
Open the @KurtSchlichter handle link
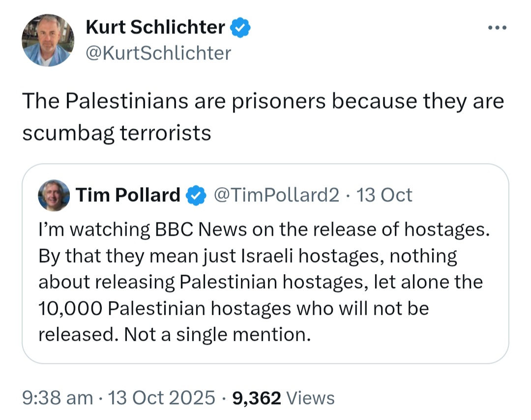click(158, 53)
